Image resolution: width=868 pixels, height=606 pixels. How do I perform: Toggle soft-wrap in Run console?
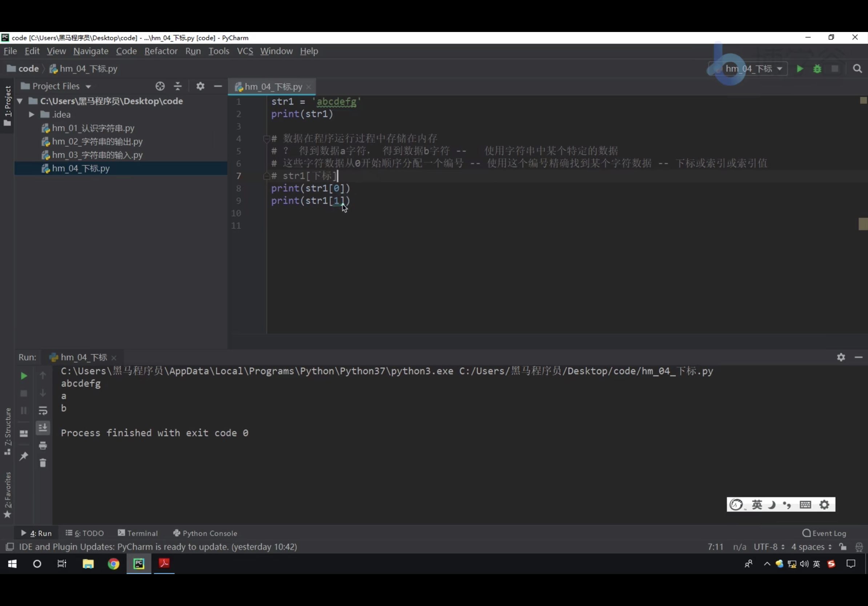pyautogui.click(x=43, y=411)
